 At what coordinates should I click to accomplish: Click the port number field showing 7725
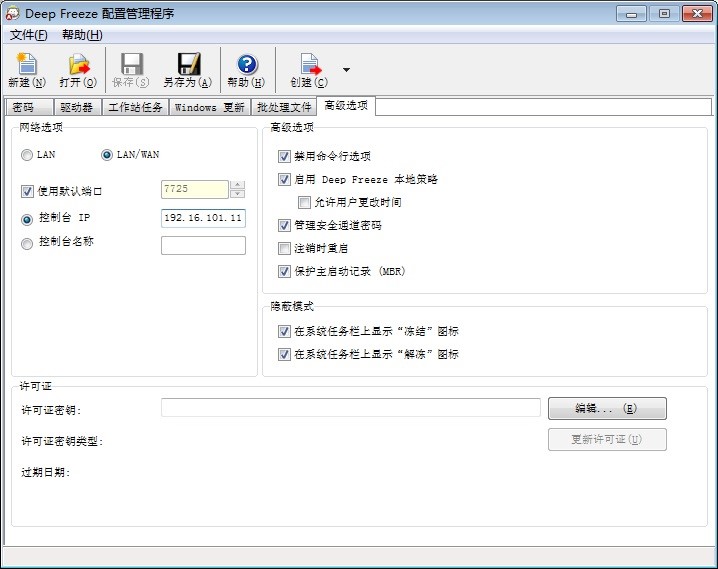pos(195,189)
